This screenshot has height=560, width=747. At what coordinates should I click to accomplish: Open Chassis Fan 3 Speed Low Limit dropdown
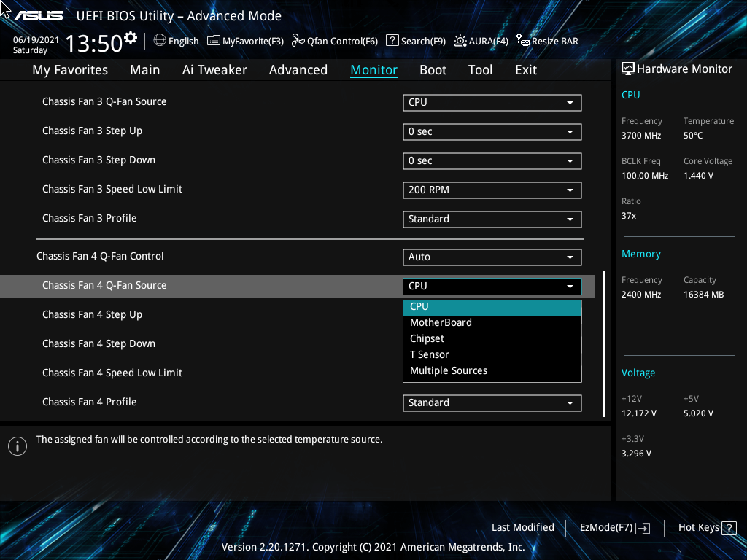(492, 190)
